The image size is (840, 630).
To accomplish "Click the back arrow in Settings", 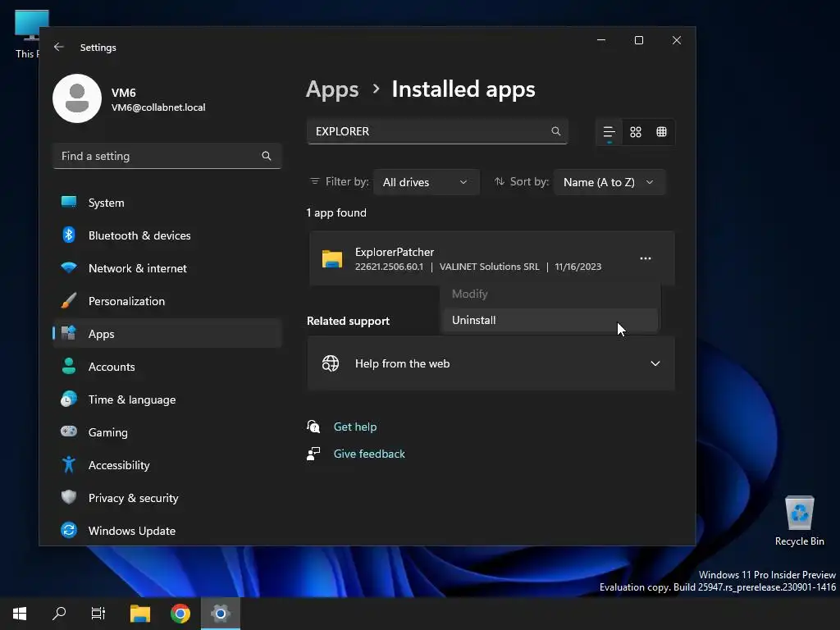I will [59, 47].
